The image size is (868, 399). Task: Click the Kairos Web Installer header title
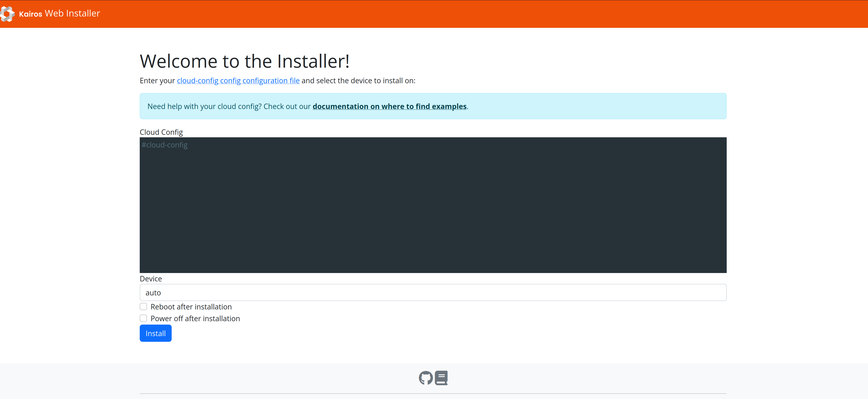click(59, 13)
